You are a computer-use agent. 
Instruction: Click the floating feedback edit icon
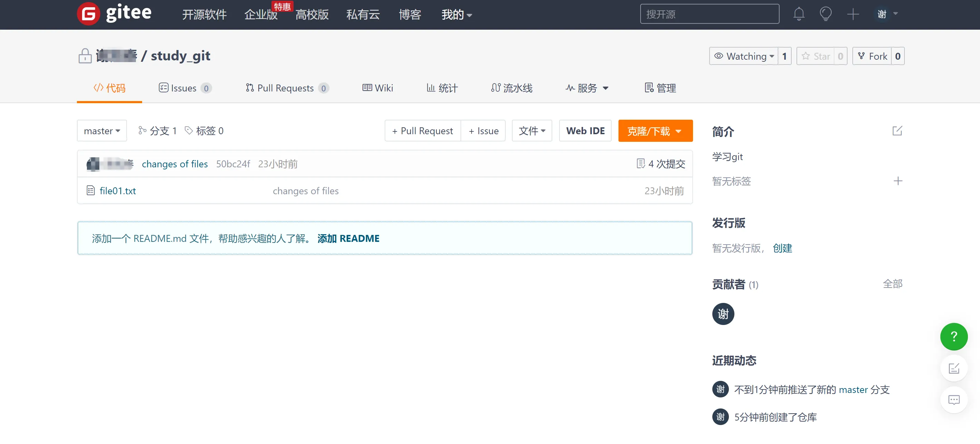[954, 368]
